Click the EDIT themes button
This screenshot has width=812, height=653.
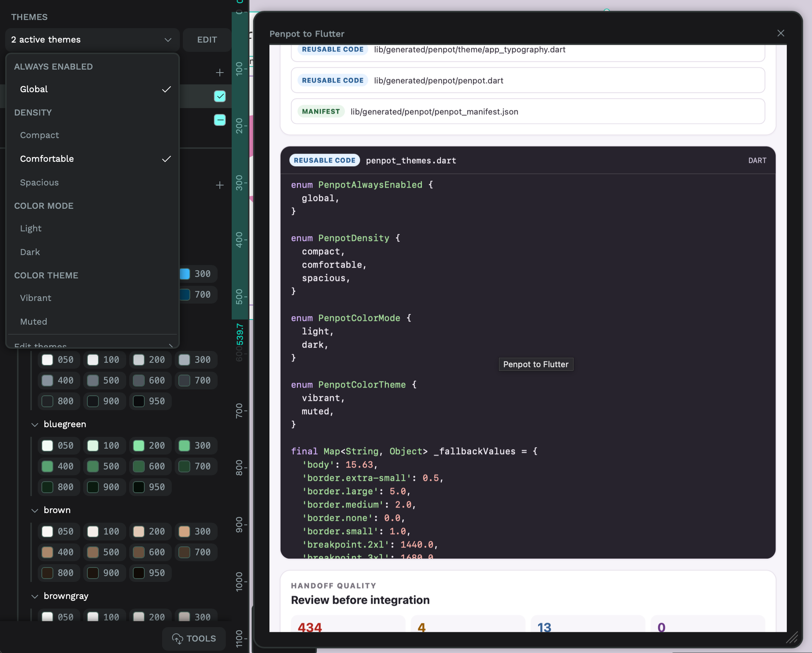207,40
